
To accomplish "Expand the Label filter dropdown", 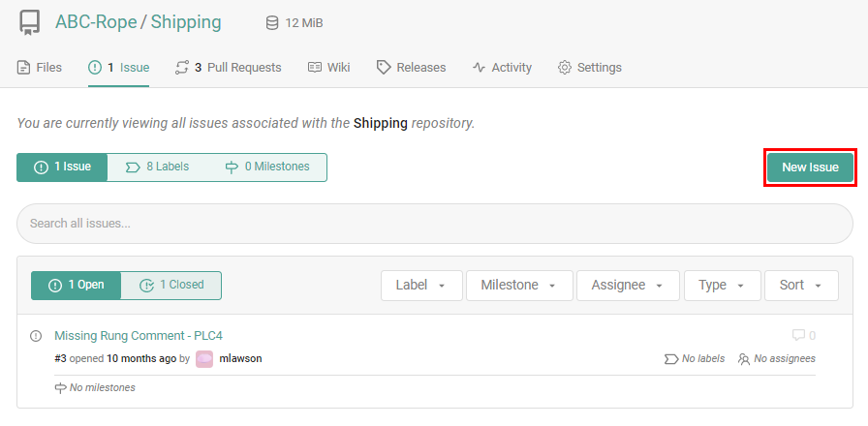I will [x=420, y=285].
